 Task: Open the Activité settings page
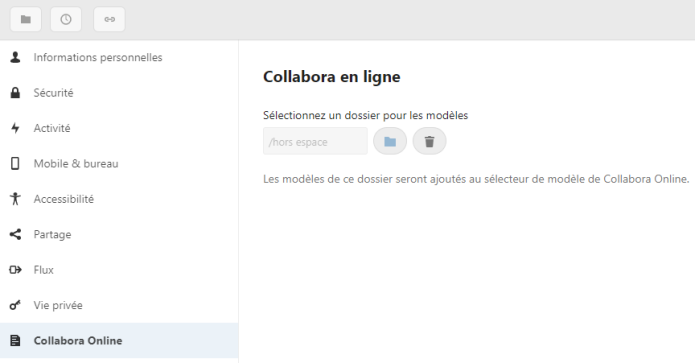[x=119, y=128]
